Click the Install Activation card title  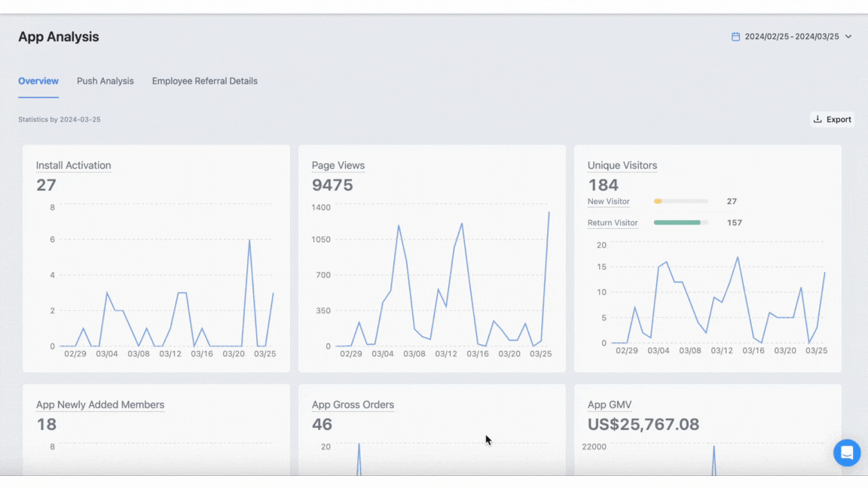click(x=74, y=166)
